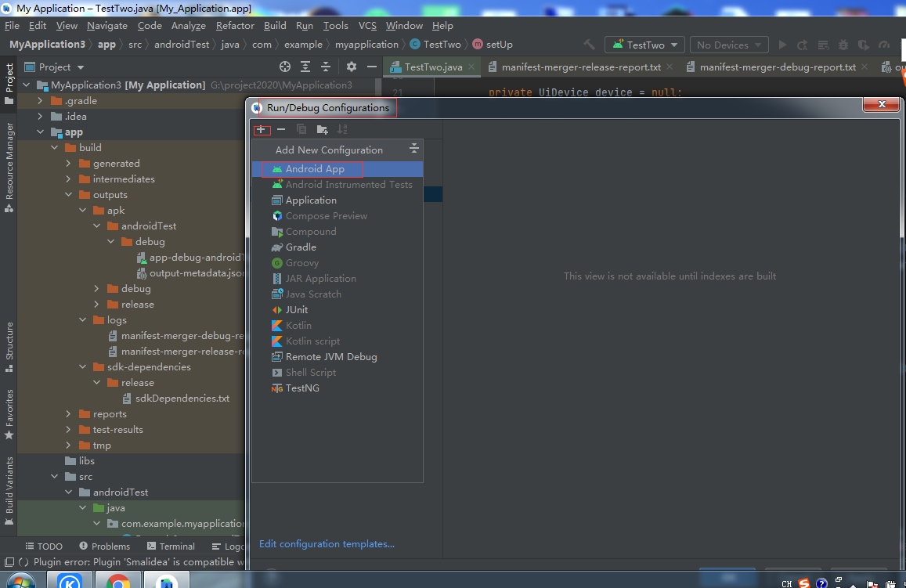Choose Compose Preview configuration type
The image size is (906, 588).
pos(337,215)
